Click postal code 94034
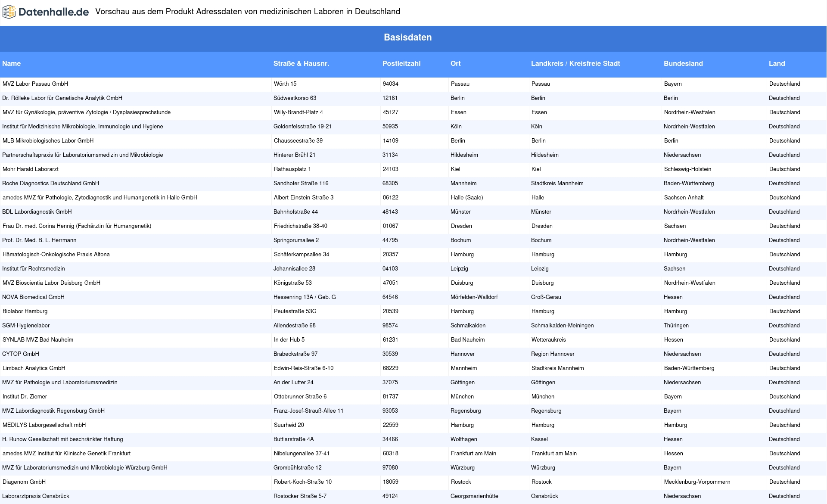Screen dimensions: 827x504 pyautogui.click(x=391, y=84)
